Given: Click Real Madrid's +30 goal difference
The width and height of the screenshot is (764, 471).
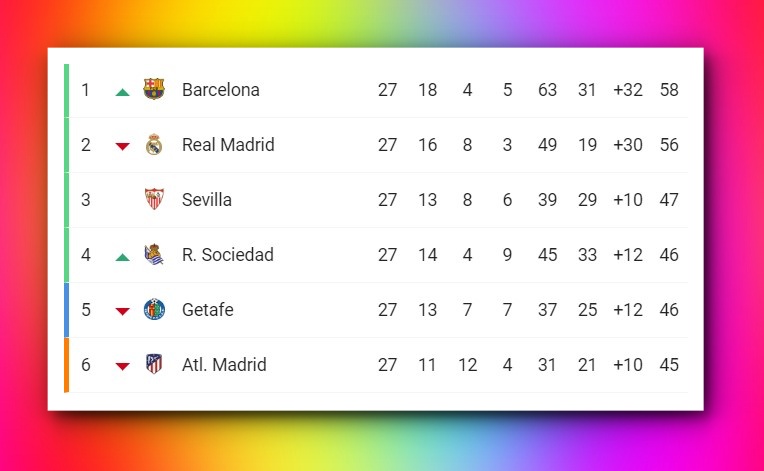Looking at the screenshot, I should point(628,145).
